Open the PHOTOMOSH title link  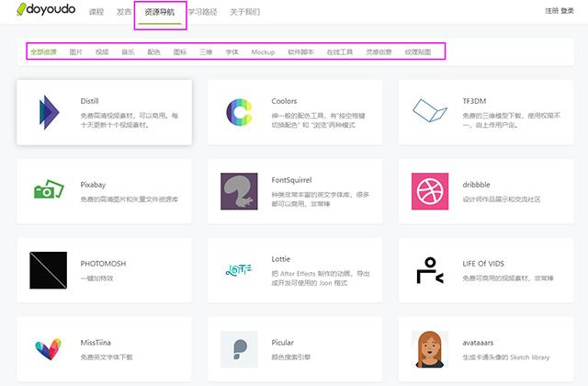pos(103,264)
